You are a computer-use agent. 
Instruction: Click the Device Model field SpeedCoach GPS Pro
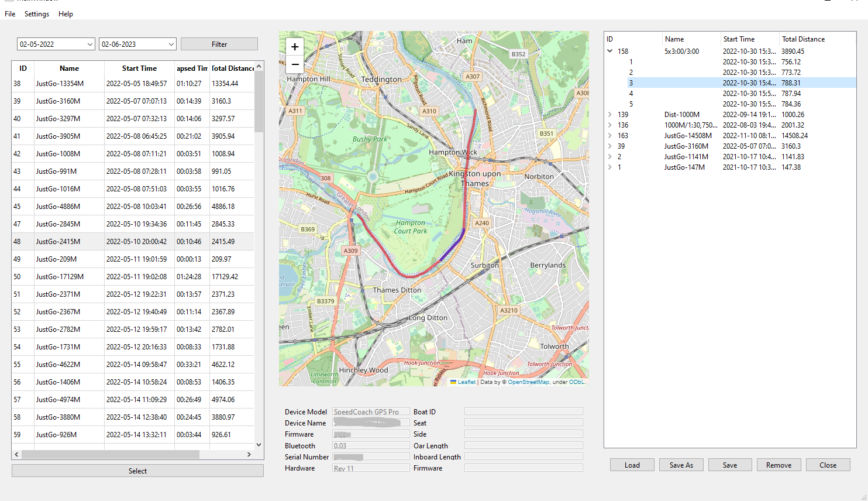coord(371,411)
